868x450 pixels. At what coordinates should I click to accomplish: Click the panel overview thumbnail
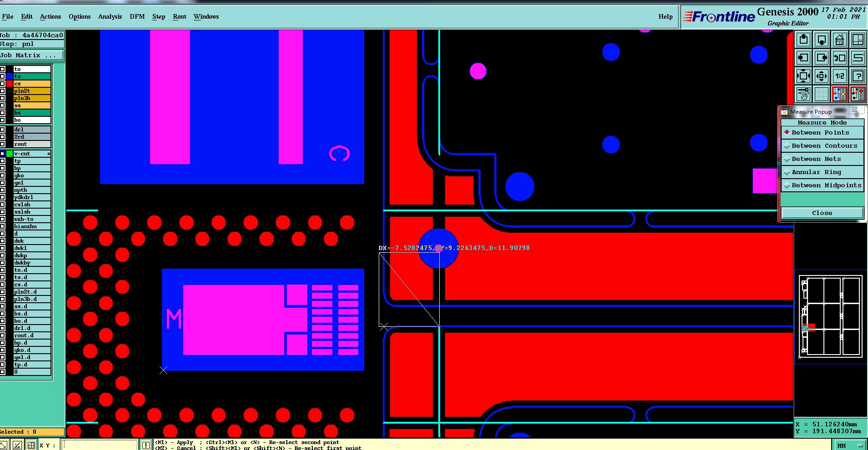click(831, 317)
